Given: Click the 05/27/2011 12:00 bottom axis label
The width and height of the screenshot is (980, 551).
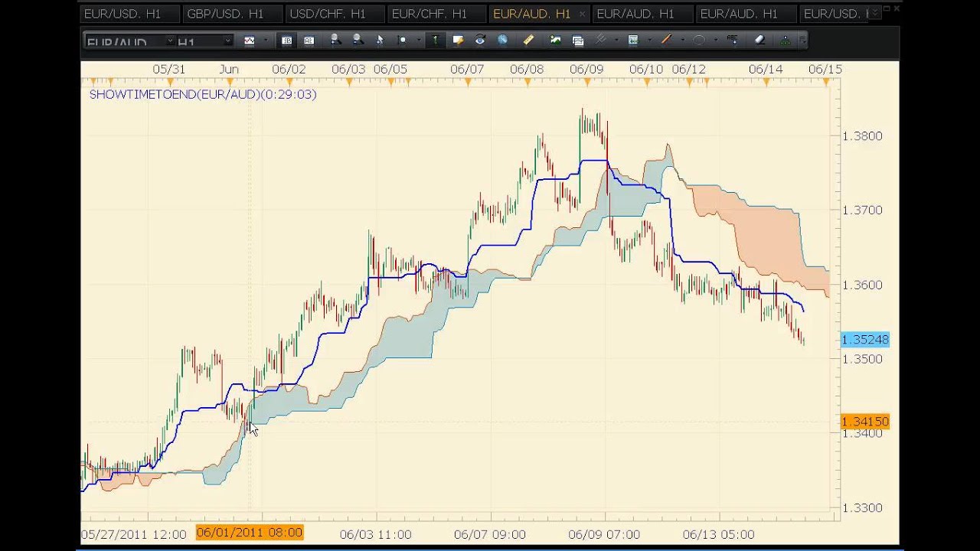Looking at the screenshot, I should pyautogui.click(x=134, y=534).
